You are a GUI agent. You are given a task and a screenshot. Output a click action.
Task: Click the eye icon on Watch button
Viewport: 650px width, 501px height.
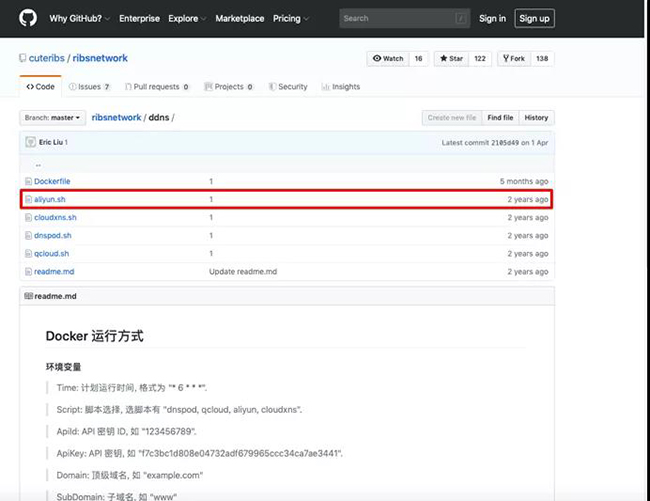377,58
